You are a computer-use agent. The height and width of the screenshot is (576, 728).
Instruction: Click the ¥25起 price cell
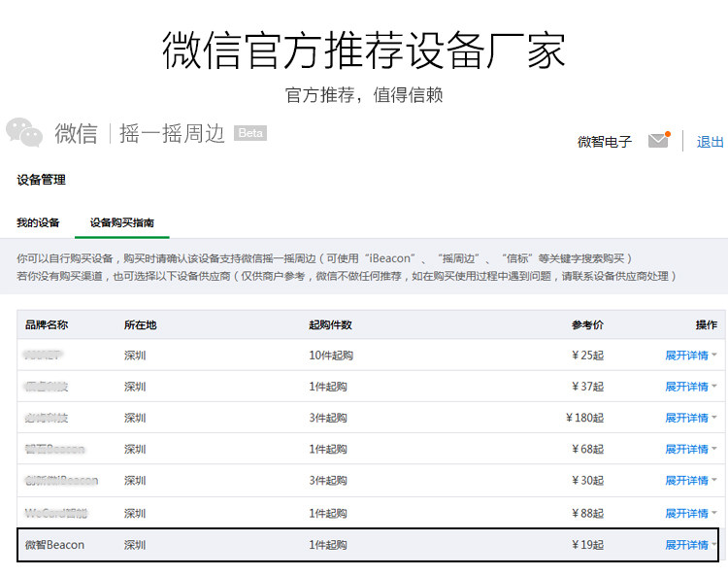588,356
